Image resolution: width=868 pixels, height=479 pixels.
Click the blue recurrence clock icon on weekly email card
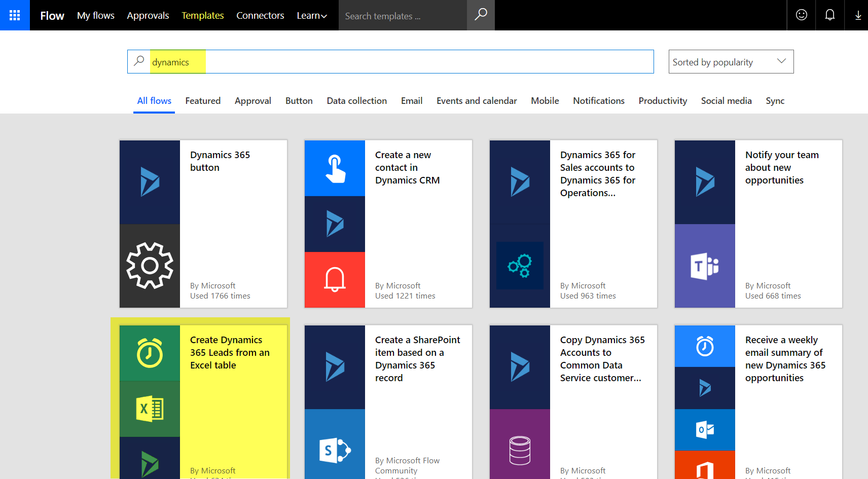pyautogui.click(x=705, y=346)
